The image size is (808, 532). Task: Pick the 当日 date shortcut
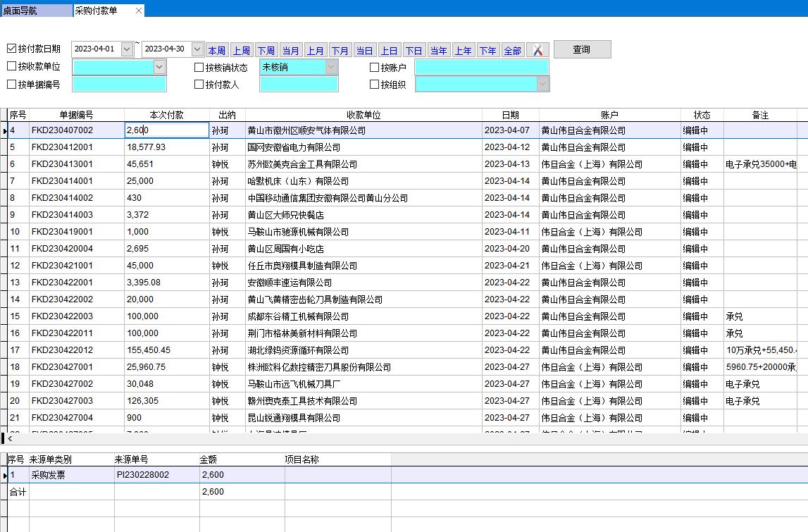(x=364, y=51)
